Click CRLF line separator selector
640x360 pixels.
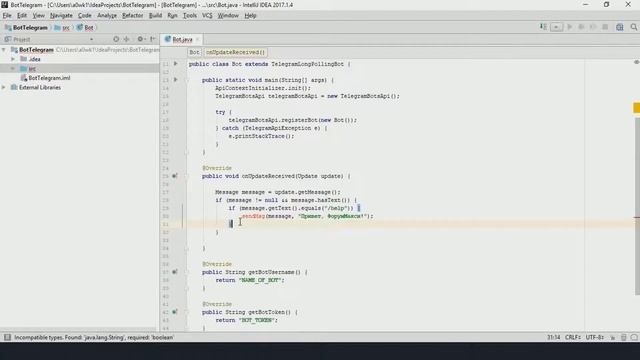point(573,337)
